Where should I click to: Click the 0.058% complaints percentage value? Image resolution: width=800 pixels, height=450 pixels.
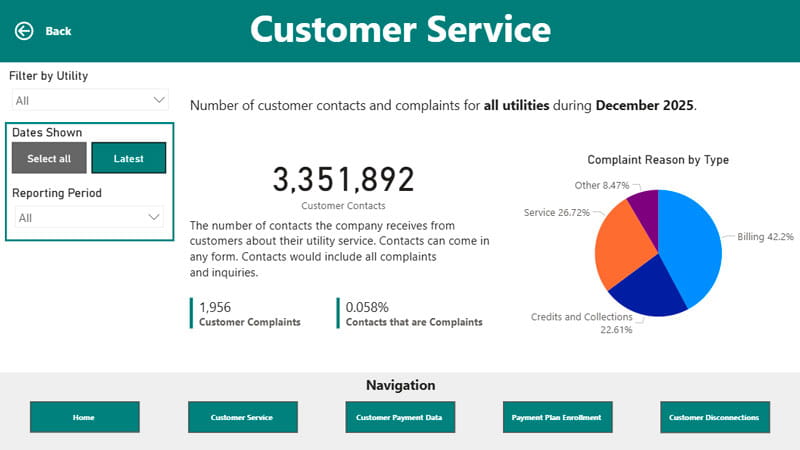[367, 307]
